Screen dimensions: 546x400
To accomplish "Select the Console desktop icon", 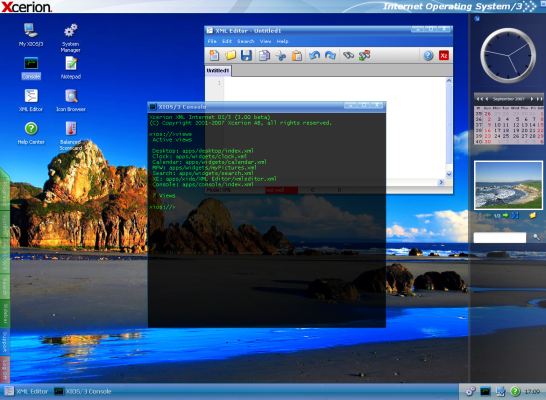I will [x=31, y=68].
